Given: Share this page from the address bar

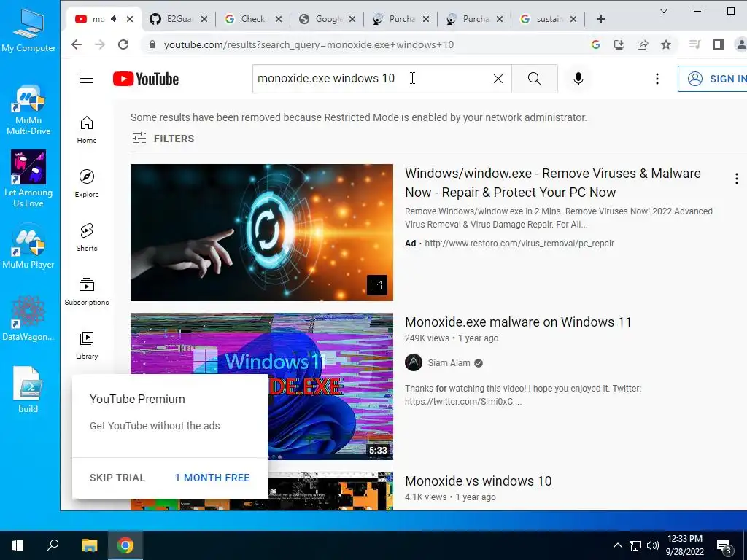Looking at the screenshot, I should click(x=643, y=44).
